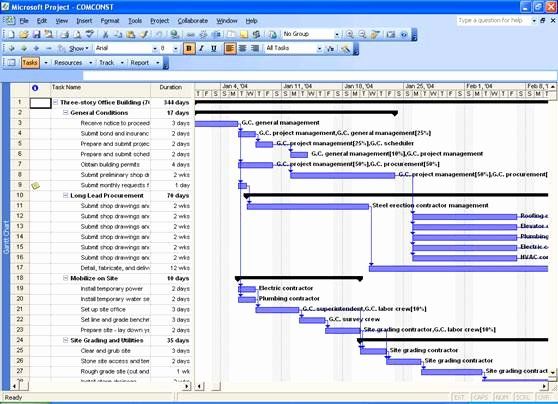Open the Arial font dropdown

coord(155,48)
